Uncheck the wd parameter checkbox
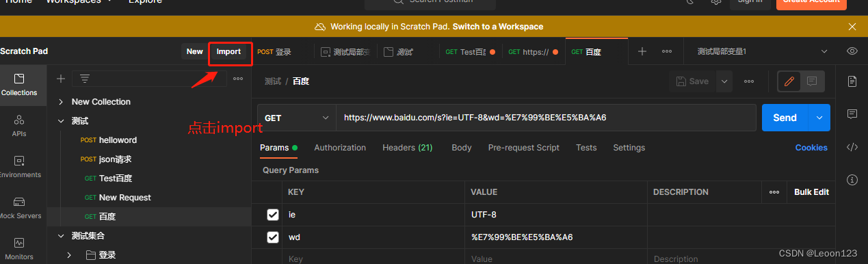 pyautogui.click(x=273, y=237)
